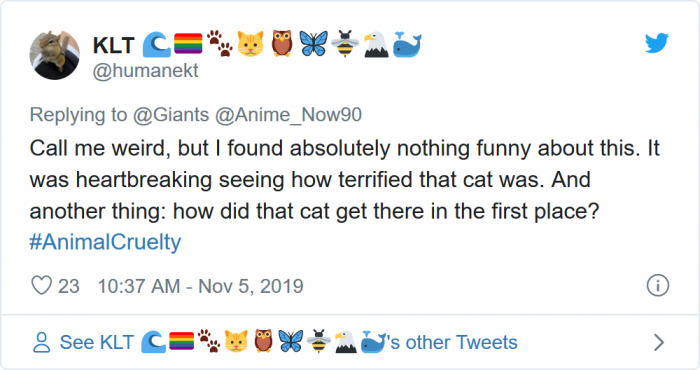
Task: Open the chipmunk profile picture
Action: point(54,55)
